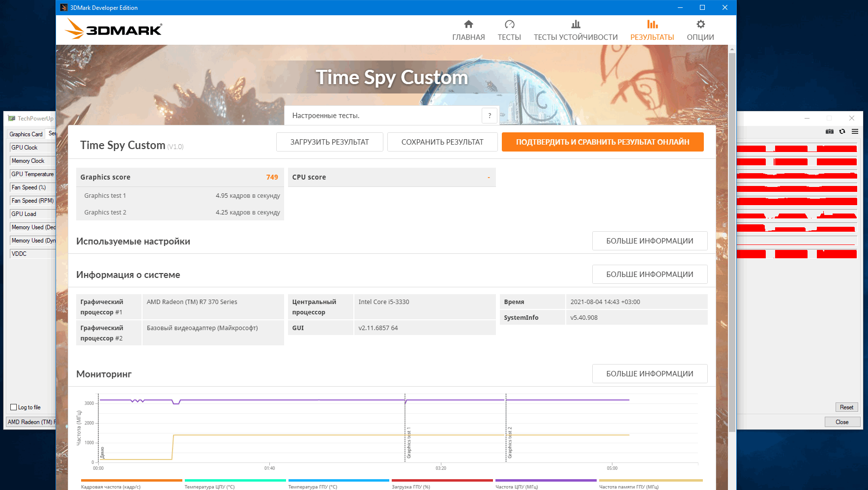Open БОЛЬШЕ ИНФОРМАЦИИ for Используемые настройки

click(650, 241)
